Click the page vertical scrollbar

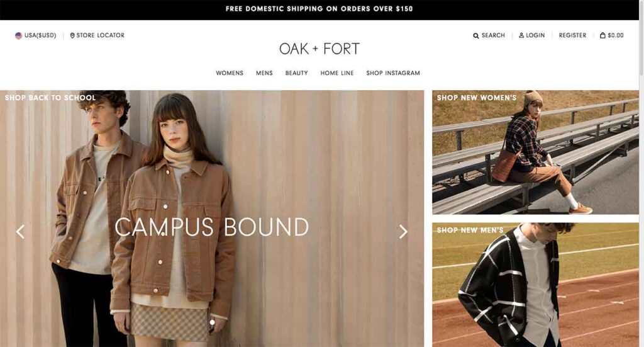641,174
